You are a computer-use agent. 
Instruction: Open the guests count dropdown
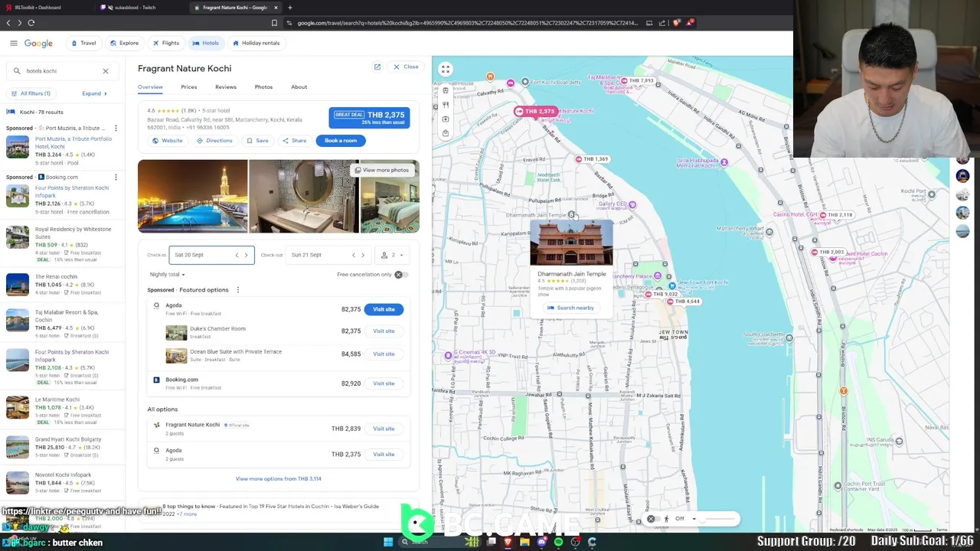[392, 255]
